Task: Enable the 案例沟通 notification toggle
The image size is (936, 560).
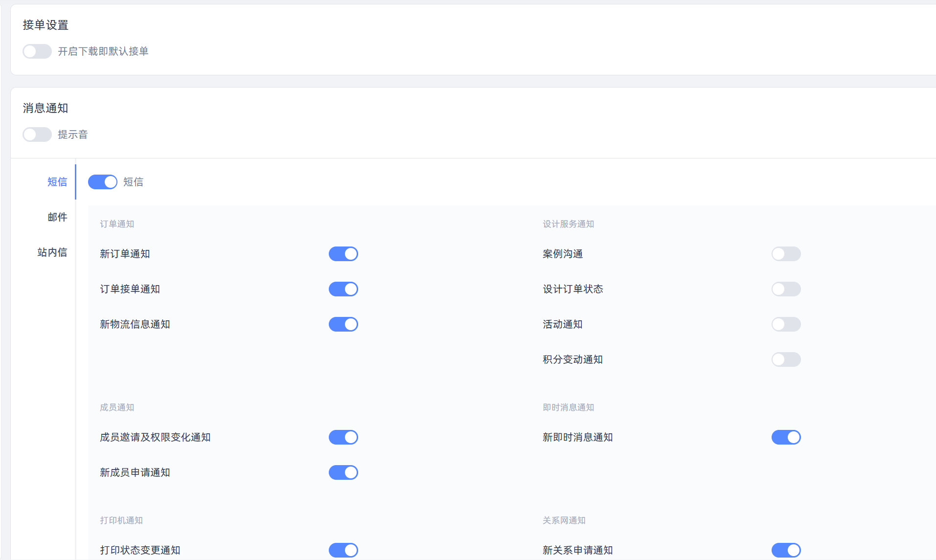Action: point(786,254)
